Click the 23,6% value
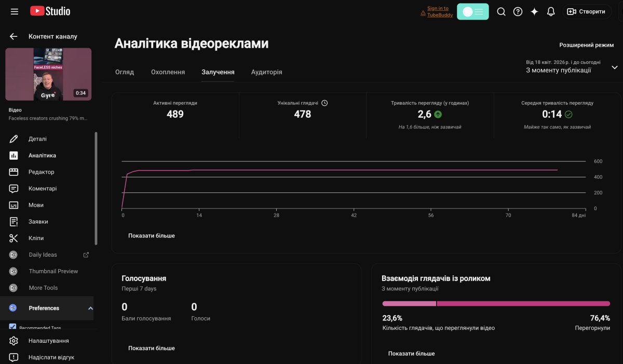 click(x=392, y=318)
